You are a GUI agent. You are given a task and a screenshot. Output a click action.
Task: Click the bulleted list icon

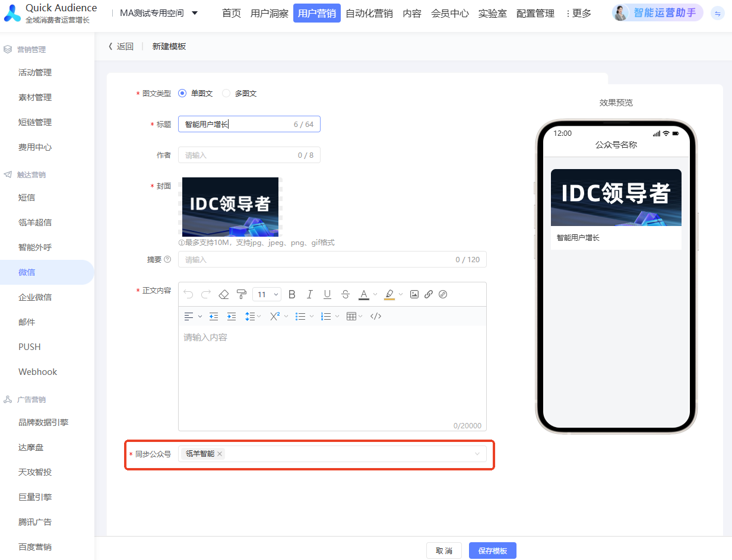300,316
